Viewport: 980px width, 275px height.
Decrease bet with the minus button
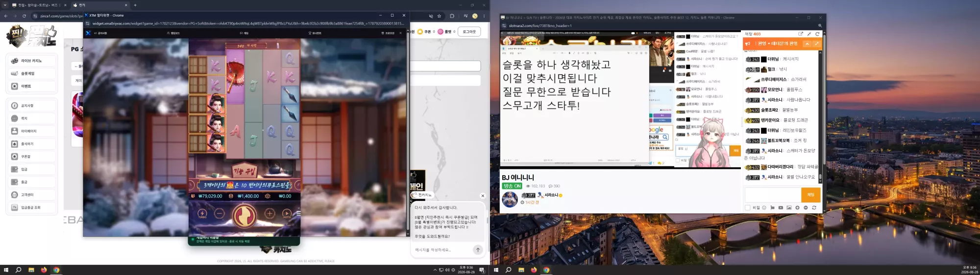[x=220, y=213]
